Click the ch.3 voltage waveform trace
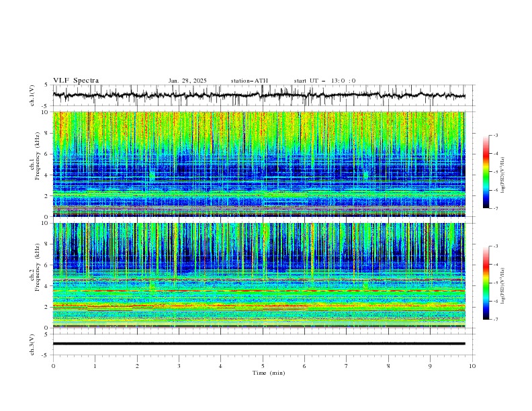Screen dimensions: 532x411 click(x=259, y=344)
